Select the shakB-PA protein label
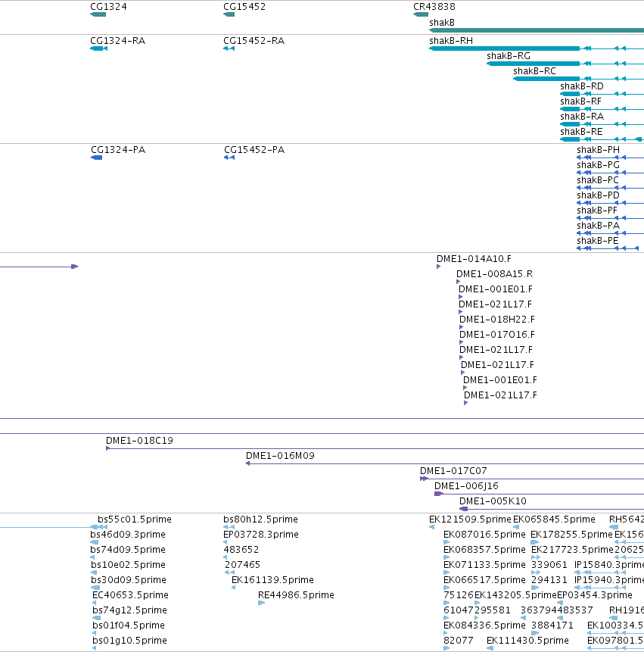This screenshot has height=652, width=644. click(x=598, y=226)
